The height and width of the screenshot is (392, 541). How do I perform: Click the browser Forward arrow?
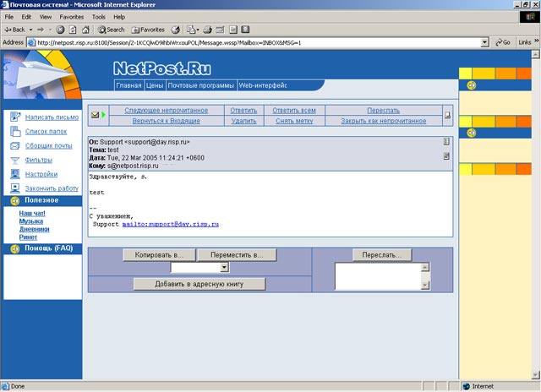tap(41, 30)
